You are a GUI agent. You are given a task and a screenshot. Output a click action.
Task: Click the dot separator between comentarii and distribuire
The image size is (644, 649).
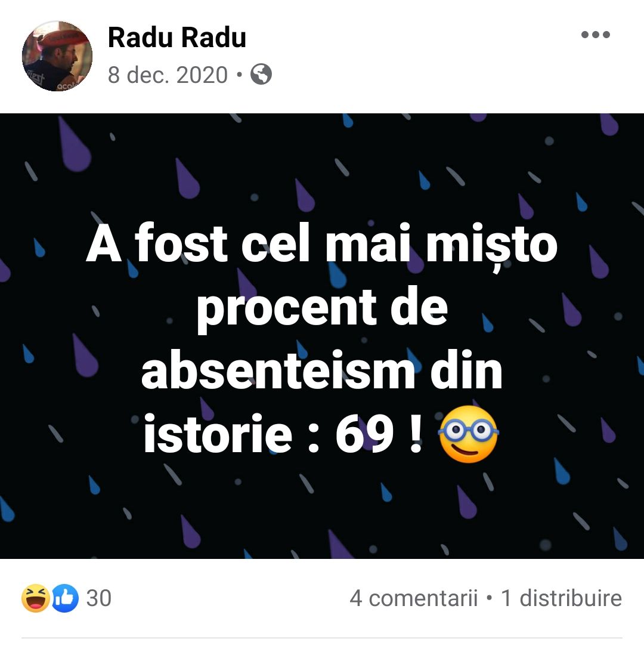[489, 598]
